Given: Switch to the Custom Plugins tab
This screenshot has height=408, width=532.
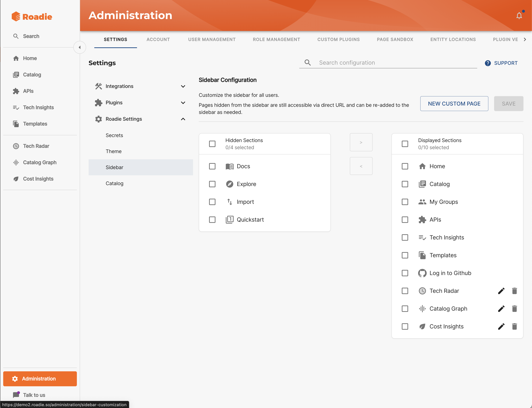Looking at the screenshot, I should point(338,39).
